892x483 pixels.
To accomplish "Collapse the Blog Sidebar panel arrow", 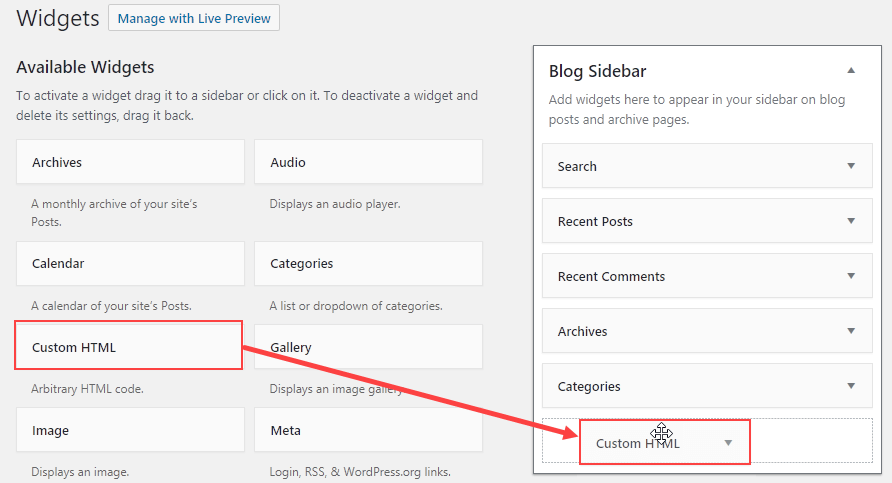I will click(851, 71).
